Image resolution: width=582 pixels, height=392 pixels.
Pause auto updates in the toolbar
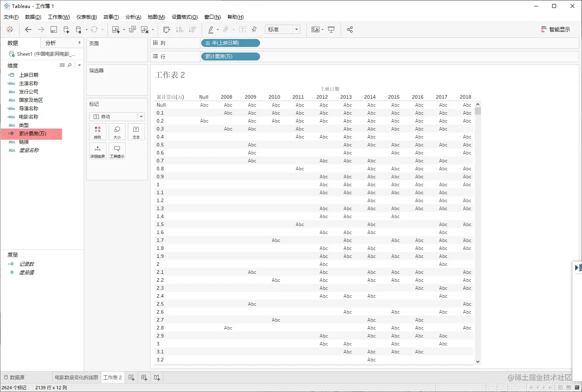click(78, 29)
